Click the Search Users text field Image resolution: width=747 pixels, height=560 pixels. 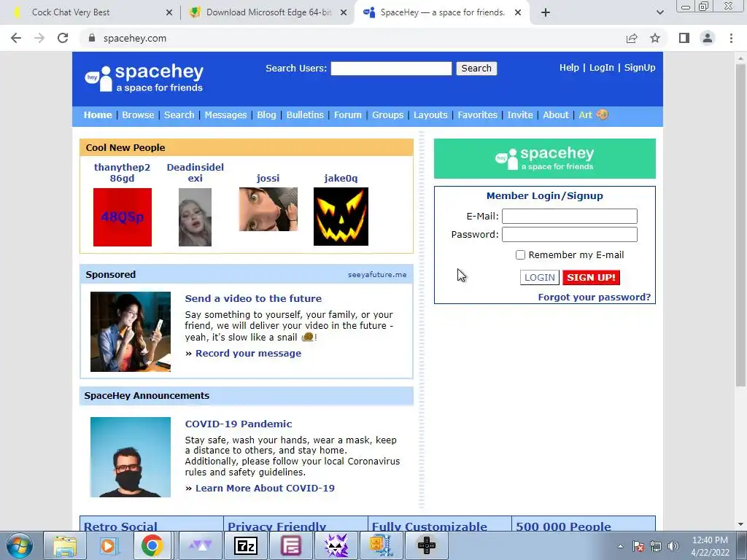tap(391, 69)
